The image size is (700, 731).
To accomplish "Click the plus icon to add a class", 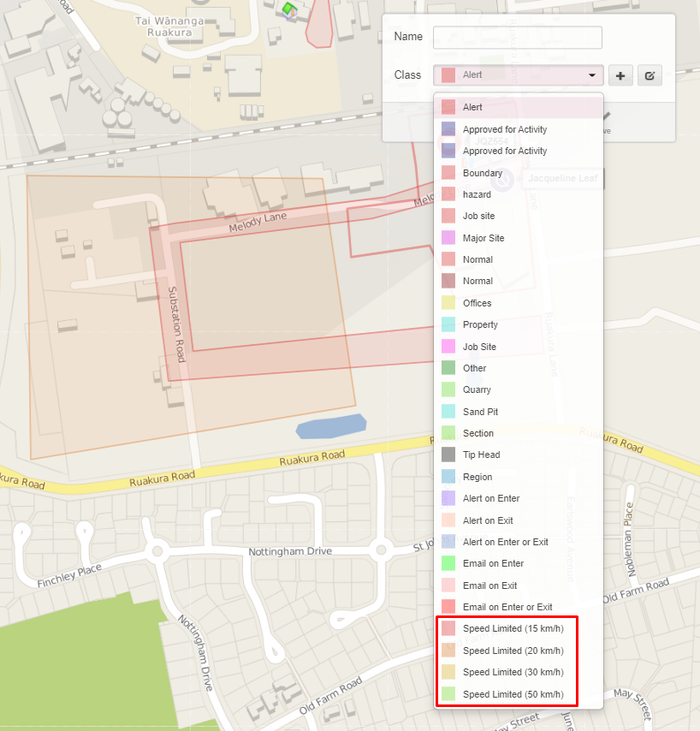I will (x=620, y=75).
